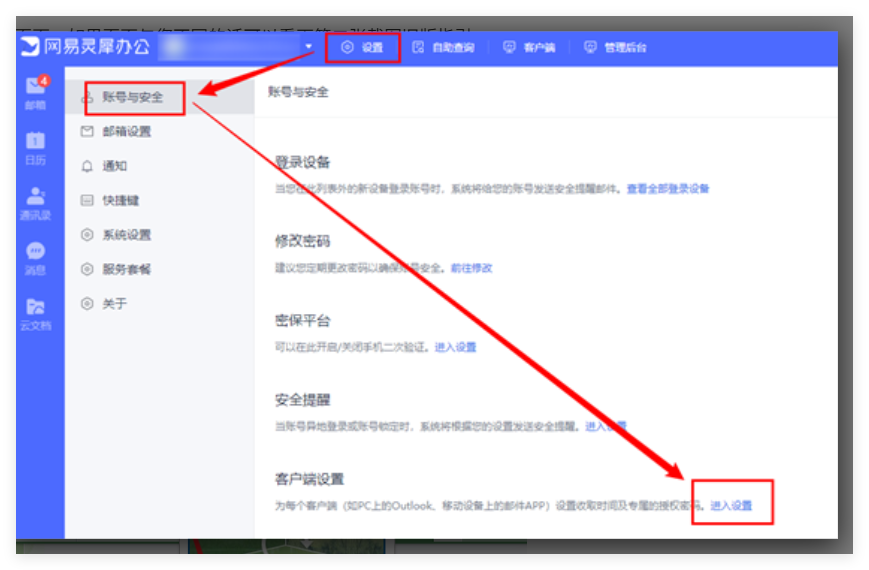Click the 修改密码 section heading
This screenshot has width=869, height=570.
click(303, 241)
